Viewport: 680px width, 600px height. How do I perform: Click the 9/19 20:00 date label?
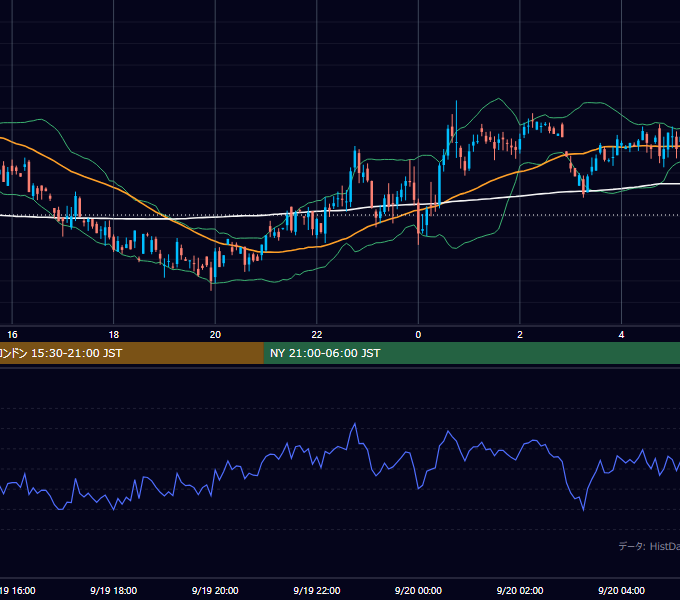215,590
